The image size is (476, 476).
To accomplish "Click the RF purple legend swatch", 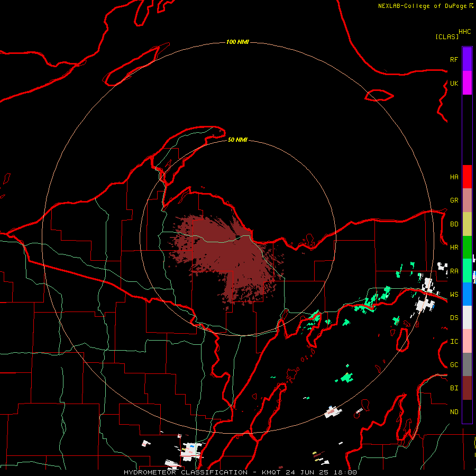I will coord(467,59).
